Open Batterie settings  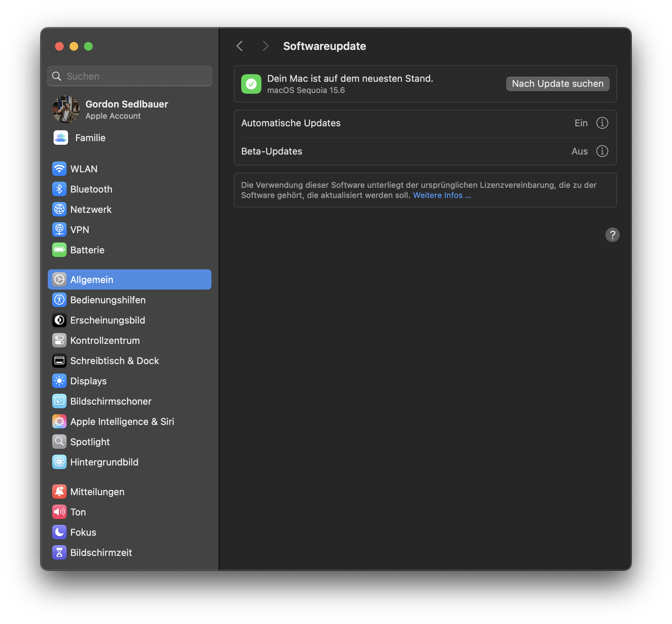tap(59, 250)
